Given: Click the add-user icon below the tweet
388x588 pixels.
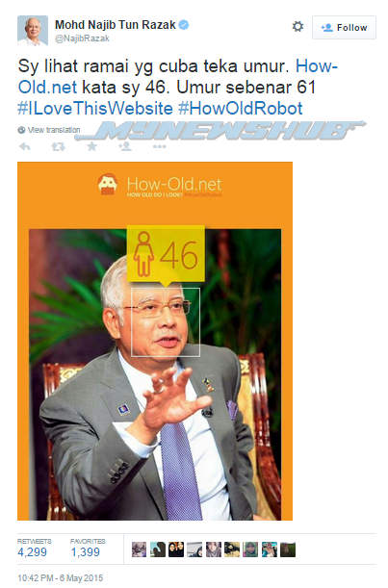Looking at the screenshot, I should (x=124, y=146).
